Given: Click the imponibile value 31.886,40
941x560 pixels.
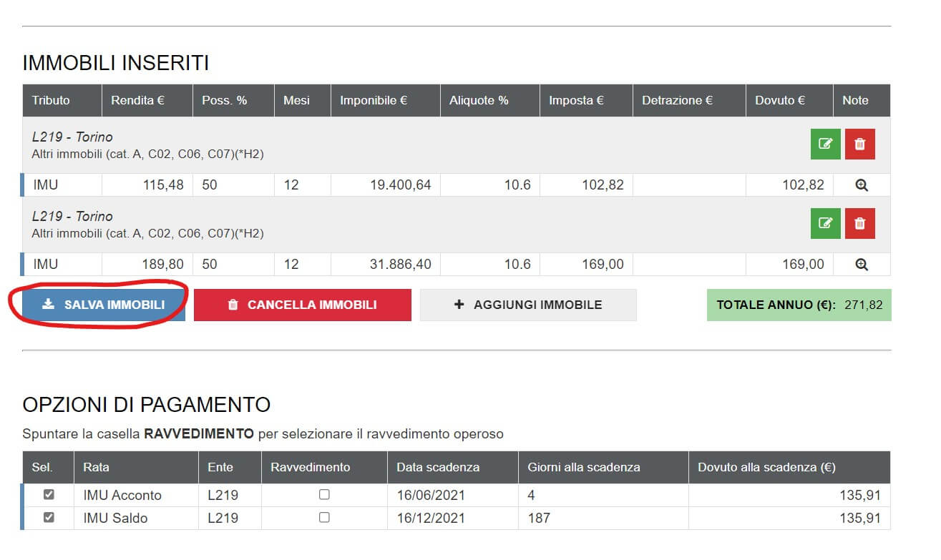Looking at the screenshot, I should pos(400,265).
